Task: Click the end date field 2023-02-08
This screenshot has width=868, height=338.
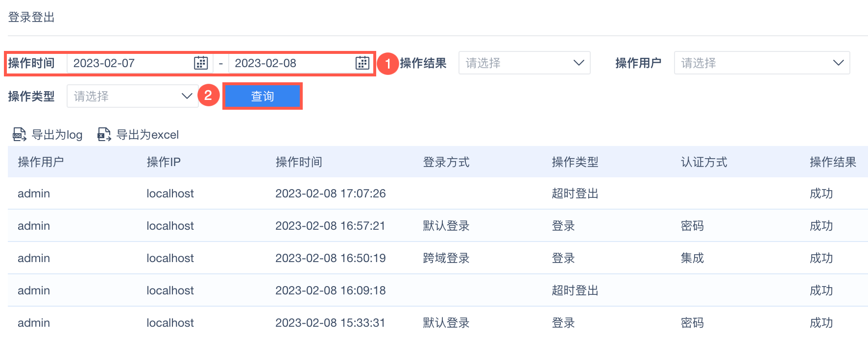Action: [291, 63]
